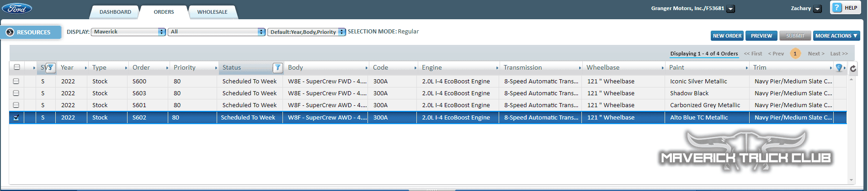The image size is (868, 191).
Task: Click the New Order button
Action: coord(727,36)
